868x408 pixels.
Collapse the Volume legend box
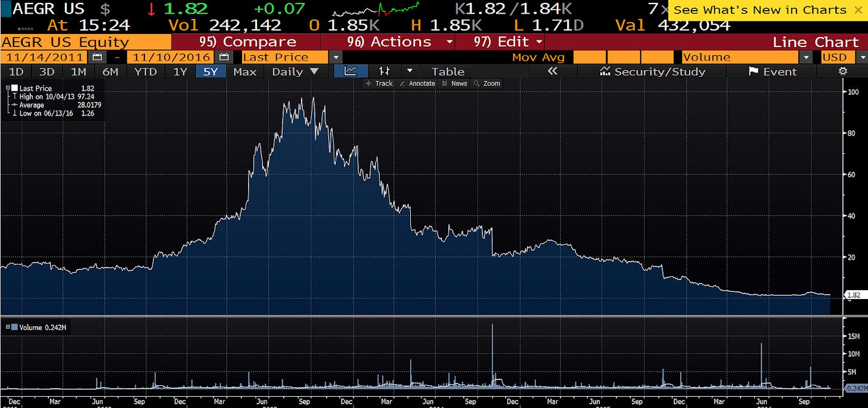click(x=7, y=327)
